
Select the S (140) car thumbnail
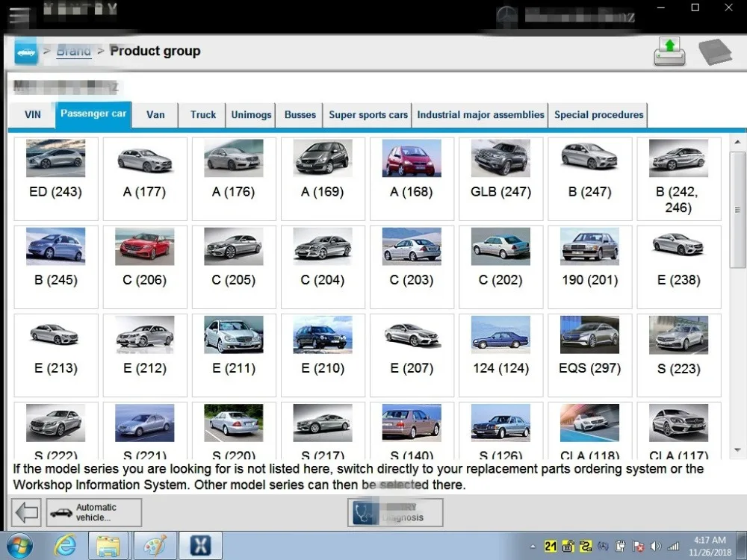[x=412, y=423]
